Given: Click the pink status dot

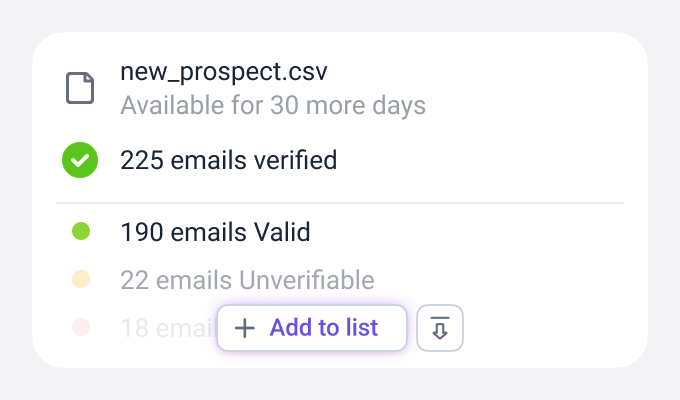Looking at the screenshot, I should coord(82,327).
